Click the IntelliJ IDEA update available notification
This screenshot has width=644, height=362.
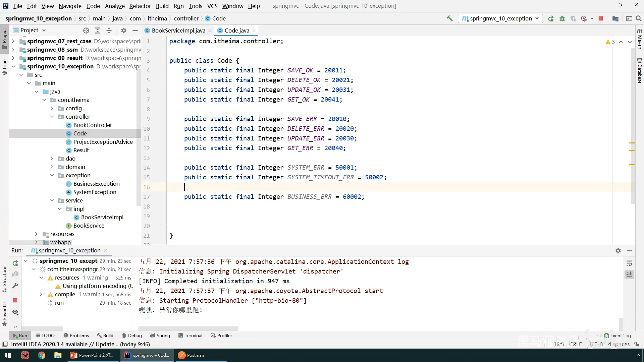point(80,344)
